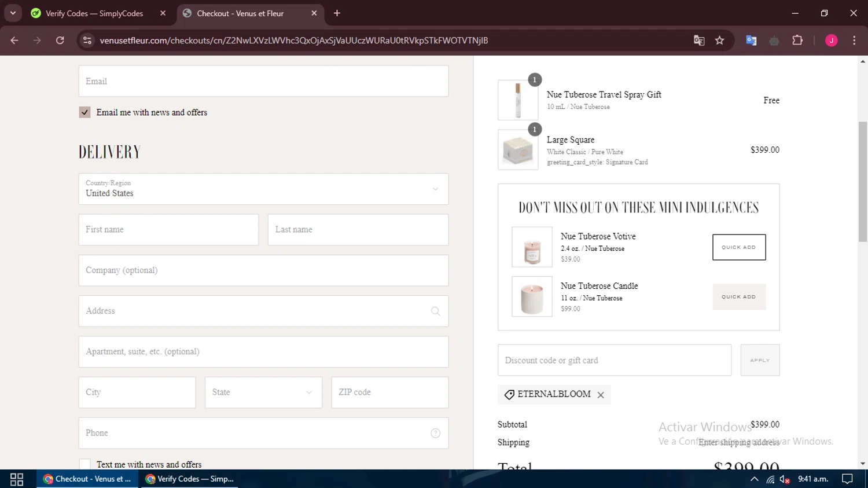Click the Nue Tuberose Candle name

point(599,286)
